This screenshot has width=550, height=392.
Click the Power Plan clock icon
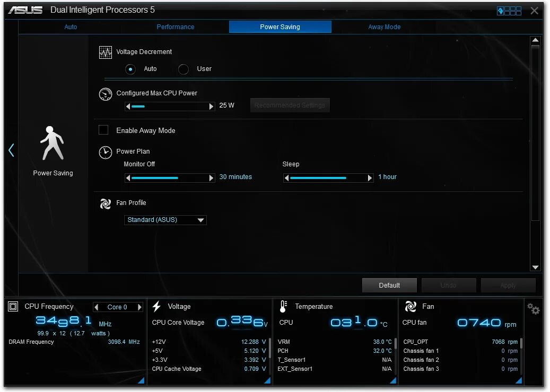[105, 153]
